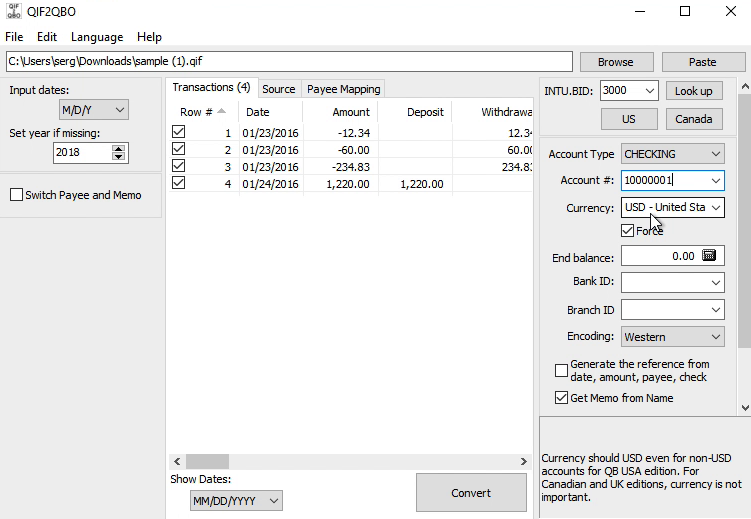Expand the Encoding dropdown
Screen dimensions: 751x519
(672, 337)
